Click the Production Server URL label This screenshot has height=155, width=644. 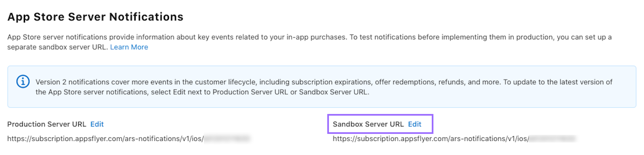pos(47,124)
